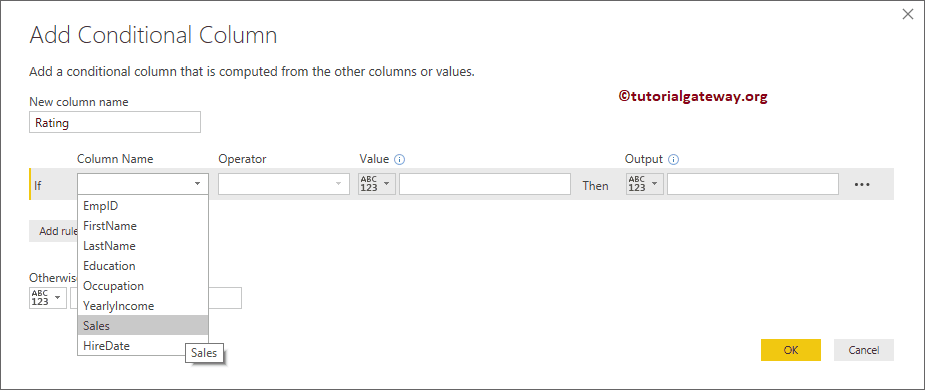Click into the Output text box
This screenshot has width=925, height=390.
(753, 184)
